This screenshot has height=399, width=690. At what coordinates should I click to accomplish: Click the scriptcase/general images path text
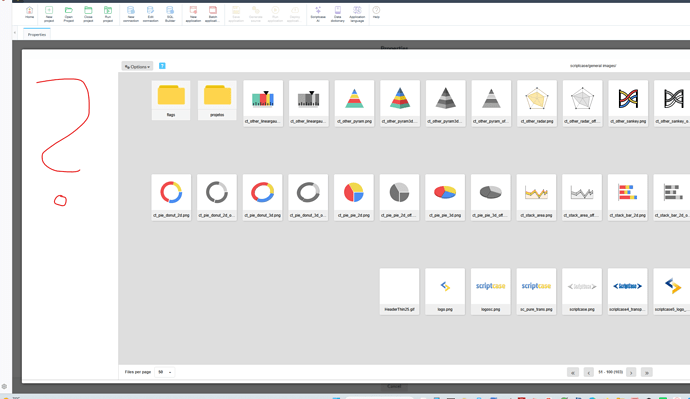(593, 66)
